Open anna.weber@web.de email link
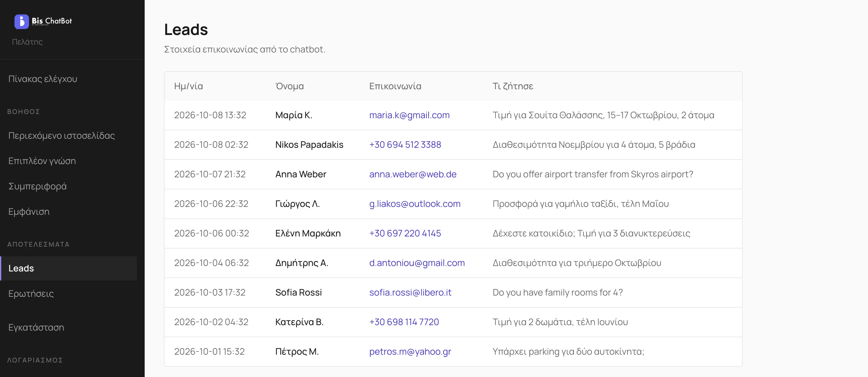This screenshot has height=377, width=868. tap(413, 174)
